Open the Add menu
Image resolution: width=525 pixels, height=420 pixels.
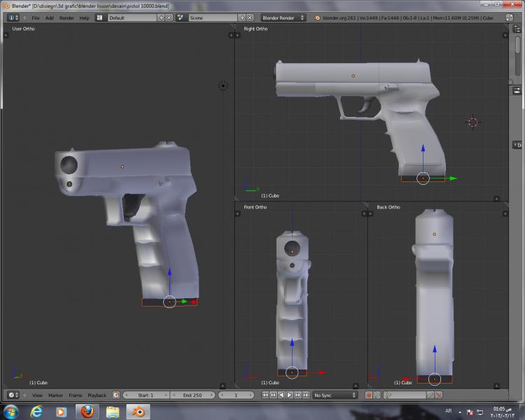point(50,17)
